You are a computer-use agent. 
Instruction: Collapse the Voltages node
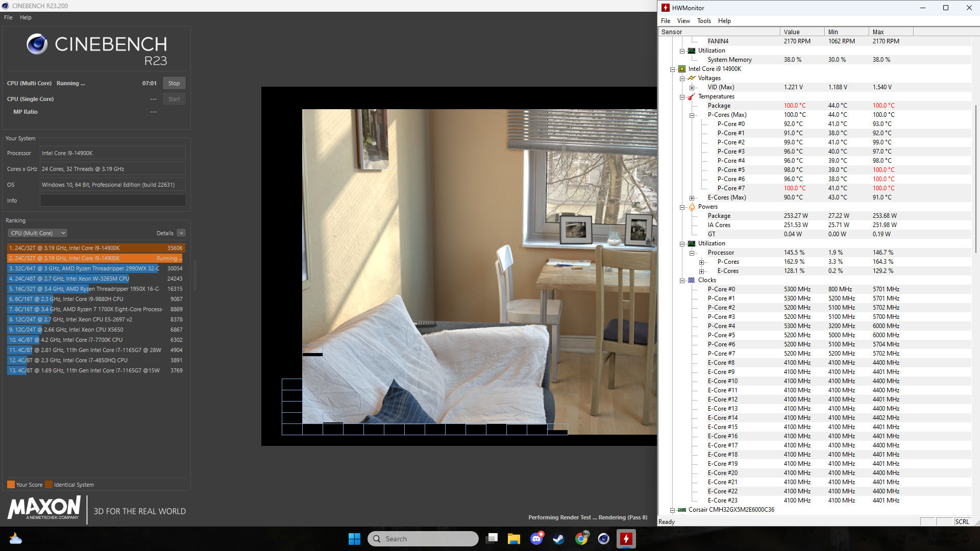682,79
